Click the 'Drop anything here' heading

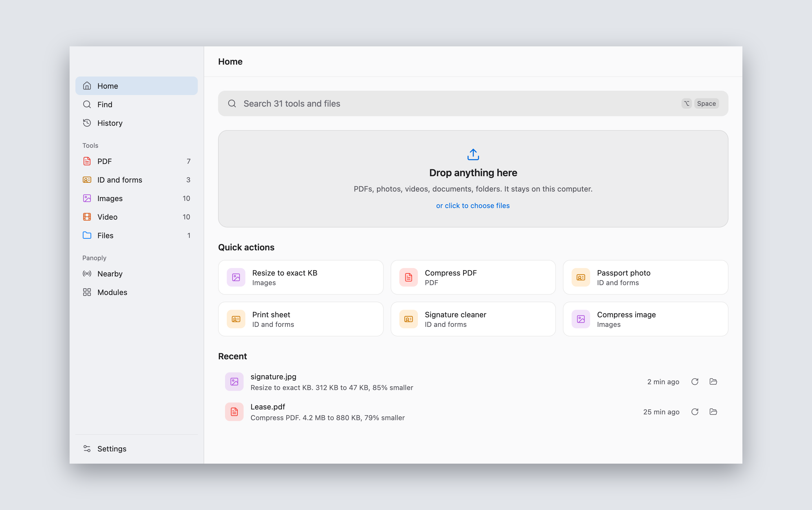(x=473, y=173)
